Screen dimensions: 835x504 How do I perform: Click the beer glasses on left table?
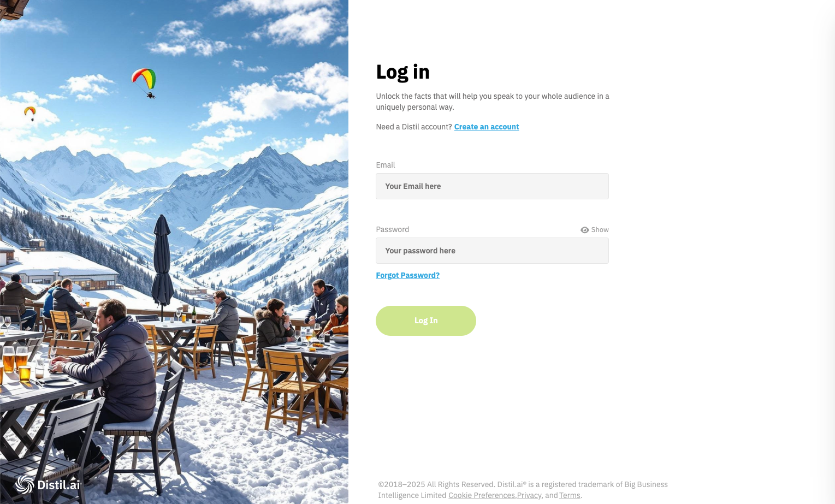[x=16, y=363]
